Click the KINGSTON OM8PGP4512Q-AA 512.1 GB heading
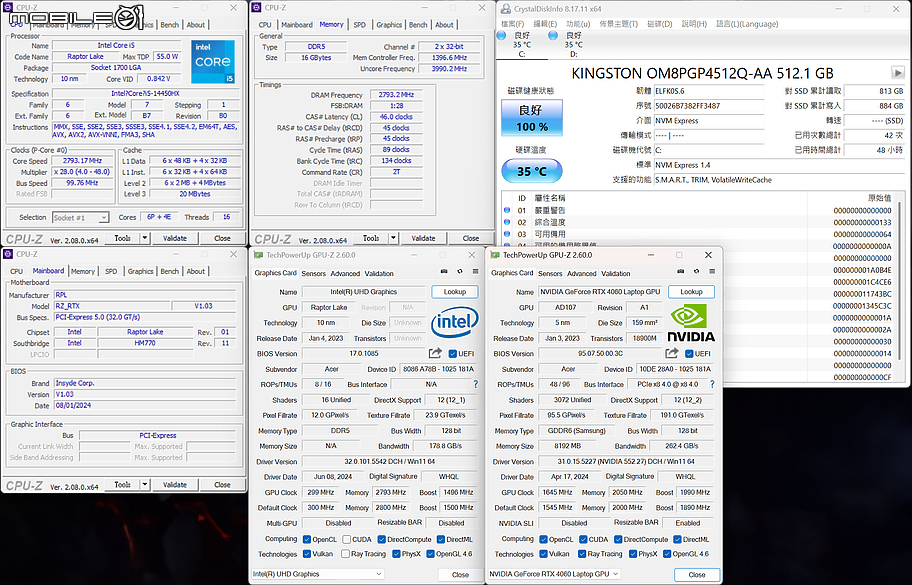This screenshot has width=912, height=585. (703, 73)
